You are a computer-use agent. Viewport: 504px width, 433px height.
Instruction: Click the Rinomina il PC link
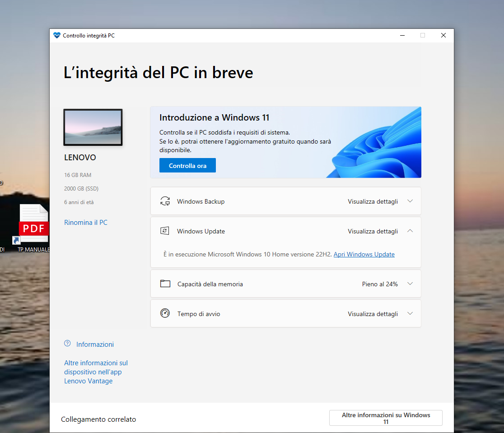pyautogui.click(x=86, y=223)
